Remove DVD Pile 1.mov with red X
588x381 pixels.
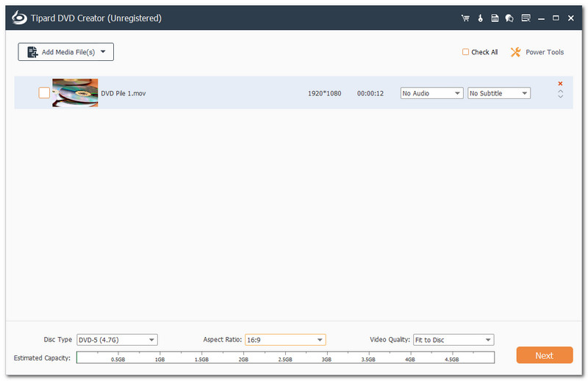(x=560, y=84)
